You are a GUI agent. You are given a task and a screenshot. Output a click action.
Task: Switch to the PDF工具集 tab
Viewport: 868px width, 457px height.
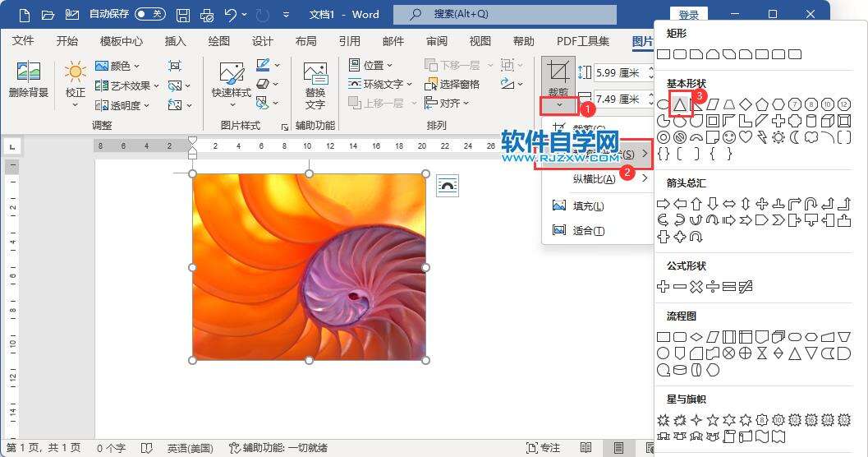[x=582, y=41]
